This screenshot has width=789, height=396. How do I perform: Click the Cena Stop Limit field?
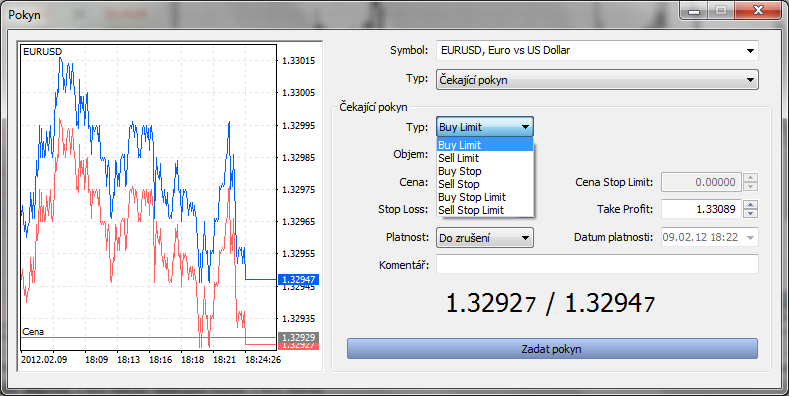point(701,182)
